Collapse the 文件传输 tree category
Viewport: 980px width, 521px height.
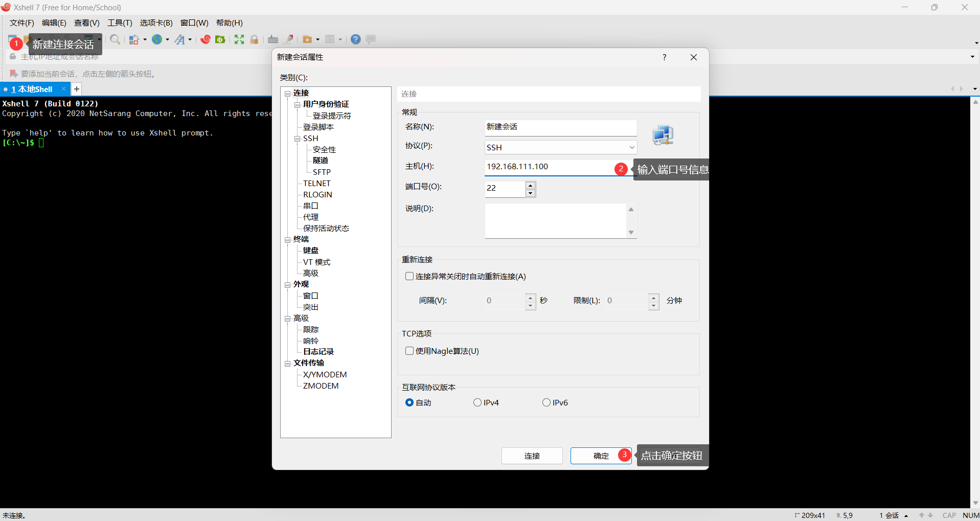click(288, 364)
